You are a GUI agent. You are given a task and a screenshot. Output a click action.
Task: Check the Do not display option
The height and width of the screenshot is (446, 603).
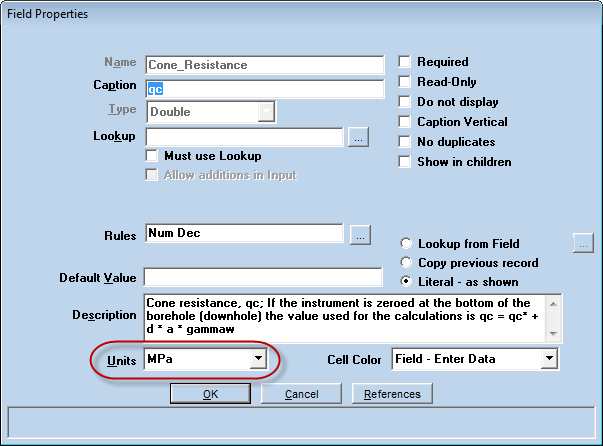coord(405,102)
